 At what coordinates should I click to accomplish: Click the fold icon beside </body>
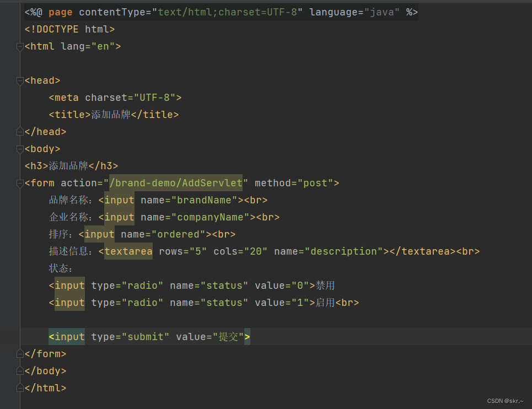pyautogui.click(x=19, y=370)
